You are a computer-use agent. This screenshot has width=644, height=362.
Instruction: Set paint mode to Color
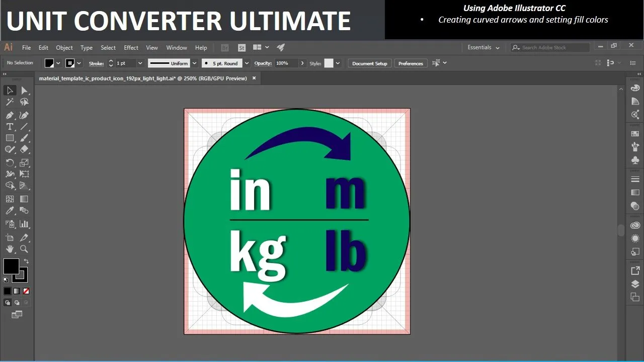click(x=8, y=291)
